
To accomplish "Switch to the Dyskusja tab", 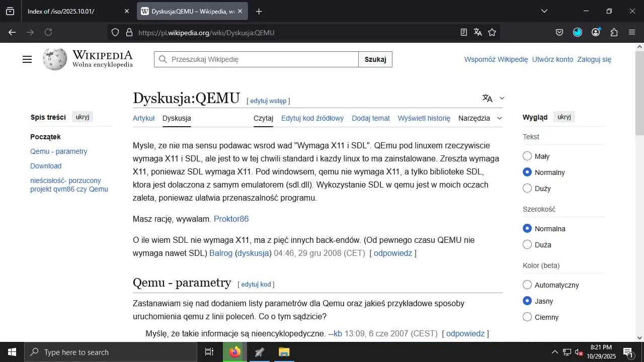I will 177,118.
